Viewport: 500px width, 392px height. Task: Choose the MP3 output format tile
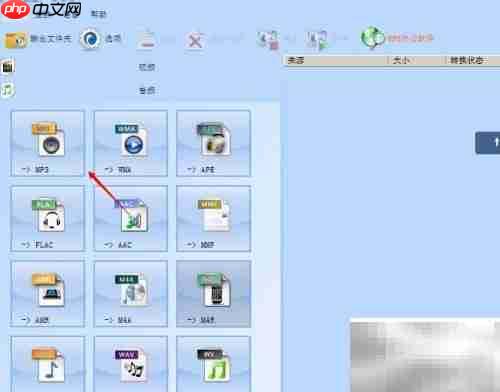tap(48, 143)
